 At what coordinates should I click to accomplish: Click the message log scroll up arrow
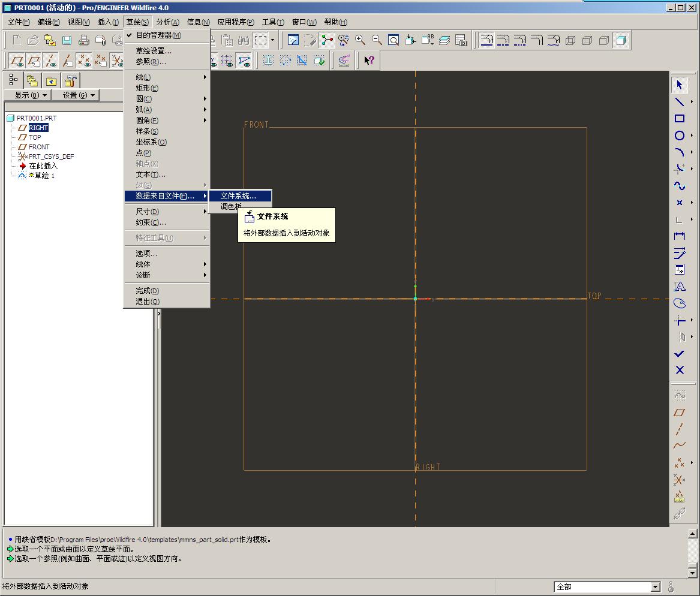click(692, 533)
